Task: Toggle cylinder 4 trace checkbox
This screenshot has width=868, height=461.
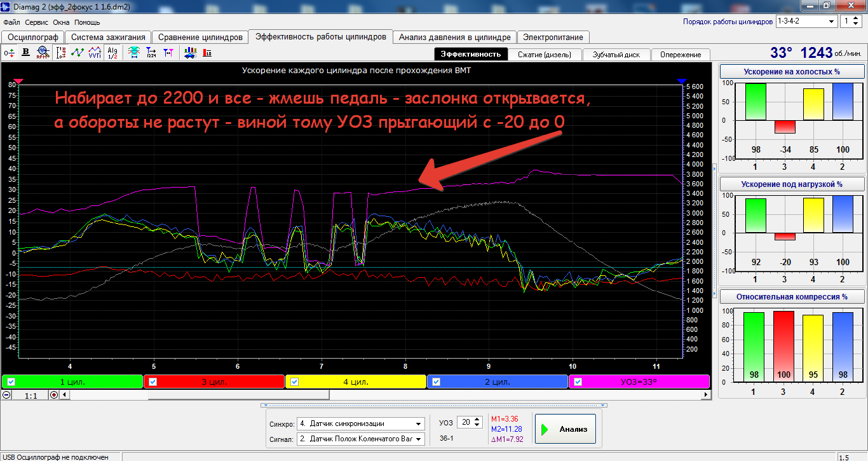Action: pos(294,382)
